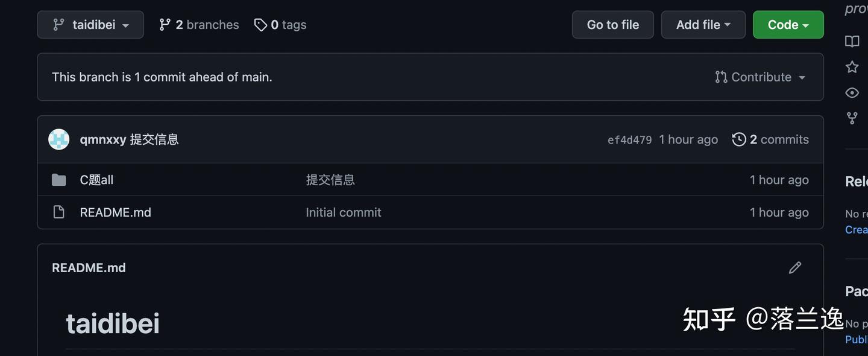Expand the green Code dropdown
868x356 pixels.
coord(788,24)
